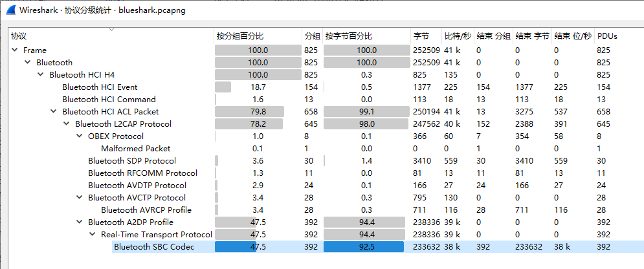Click the Bluetooth SBC Codec percent bar
The height and width of the screenshot is (269, 644).
[258, 247]
